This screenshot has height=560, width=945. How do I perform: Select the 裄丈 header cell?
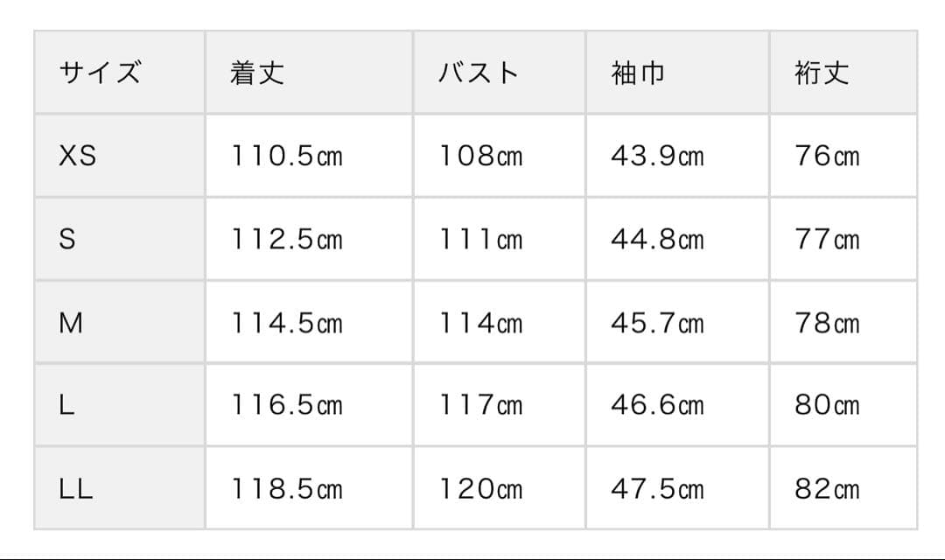[822, 73]
